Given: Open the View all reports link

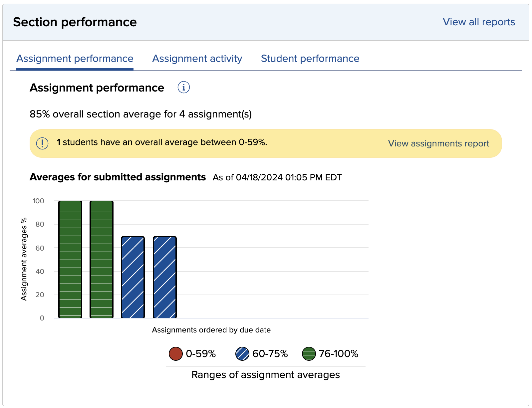Looking at the screenshot, I should click(x=478, y=22).
